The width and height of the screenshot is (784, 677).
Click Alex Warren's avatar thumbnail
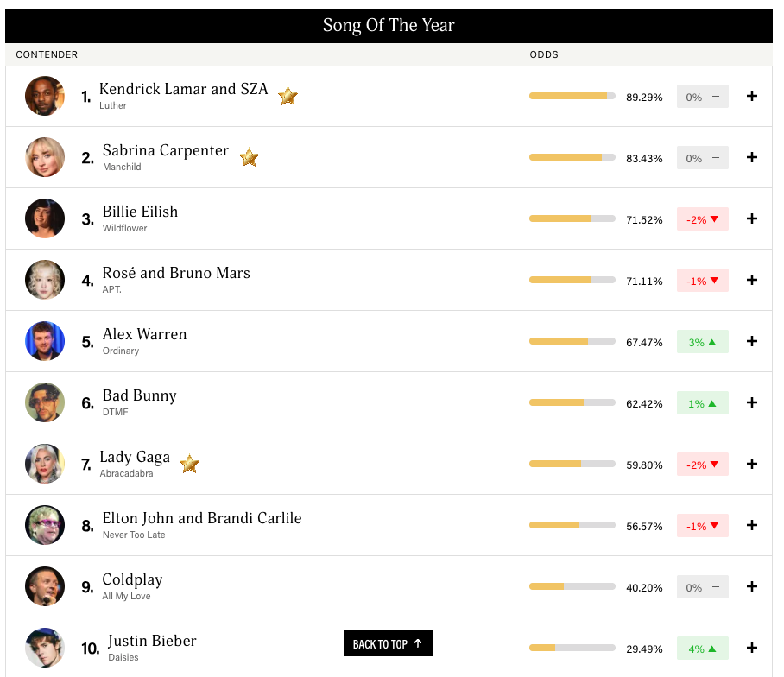click(x=45, y=341)
